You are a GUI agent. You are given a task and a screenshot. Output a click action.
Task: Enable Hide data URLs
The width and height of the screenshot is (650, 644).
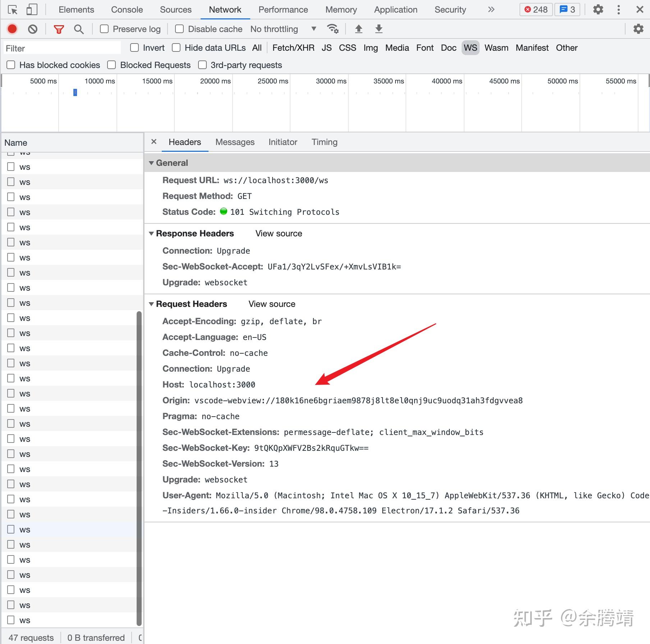[176, 47]
